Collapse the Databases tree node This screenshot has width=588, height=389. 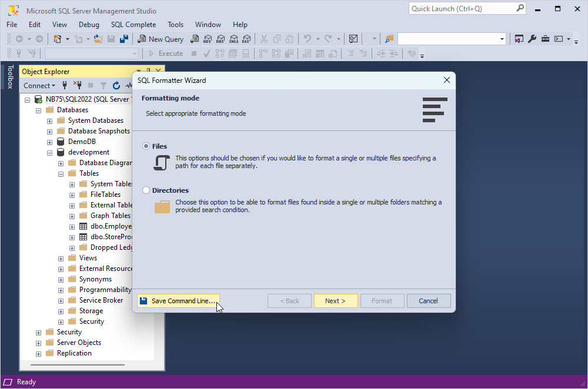[x=38, y=110]
